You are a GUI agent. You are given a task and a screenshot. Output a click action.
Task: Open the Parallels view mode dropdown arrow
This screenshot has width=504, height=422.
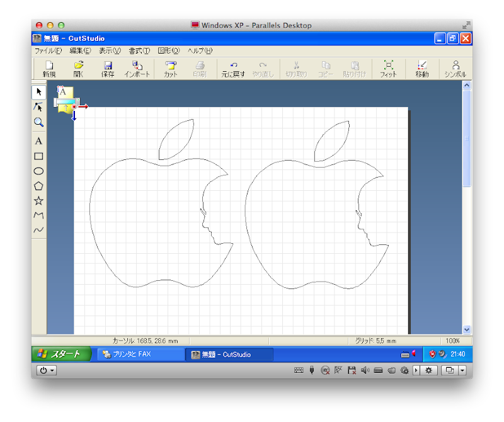tap(462, 370)
